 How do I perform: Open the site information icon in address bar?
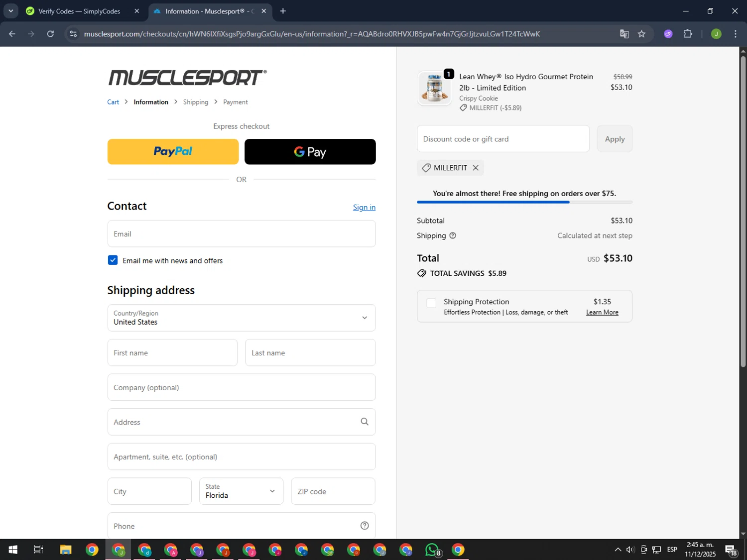pyautogui.click(x=73, y=34)
